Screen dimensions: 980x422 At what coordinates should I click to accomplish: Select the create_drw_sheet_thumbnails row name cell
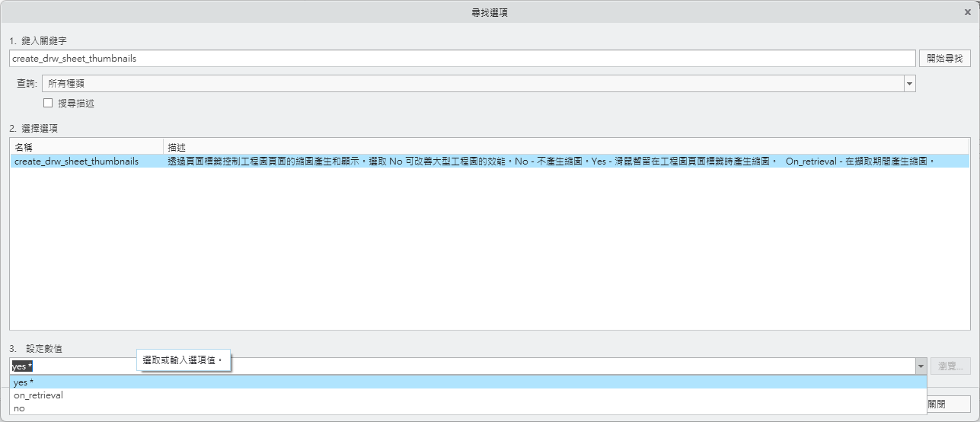[x=77, y=161]
